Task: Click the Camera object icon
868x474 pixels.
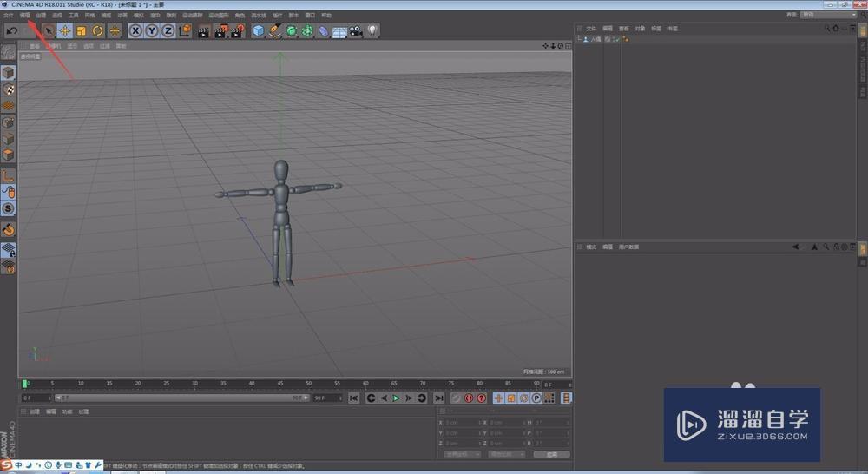Action: tap(356, 31)
